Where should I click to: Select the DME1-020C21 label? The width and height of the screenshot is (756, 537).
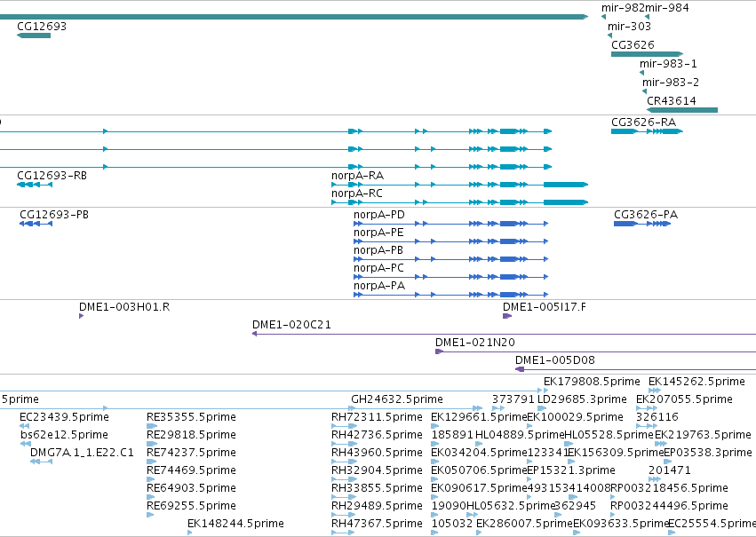[291, 325]
